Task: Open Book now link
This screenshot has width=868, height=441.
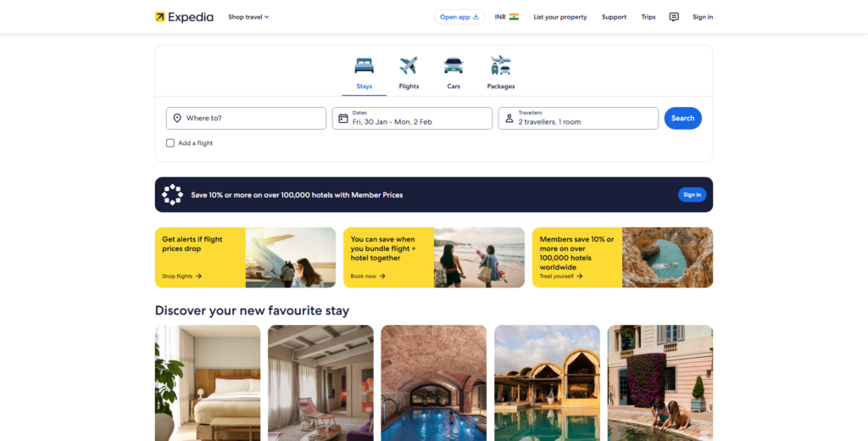Action: click(x=368, y=276)
